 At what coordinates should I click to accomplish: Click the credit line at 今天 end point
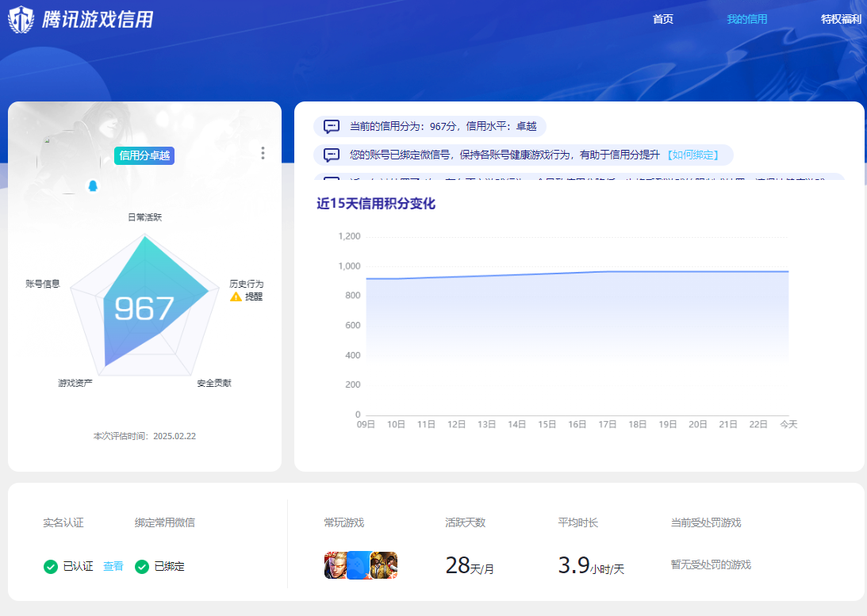[788, 271]
